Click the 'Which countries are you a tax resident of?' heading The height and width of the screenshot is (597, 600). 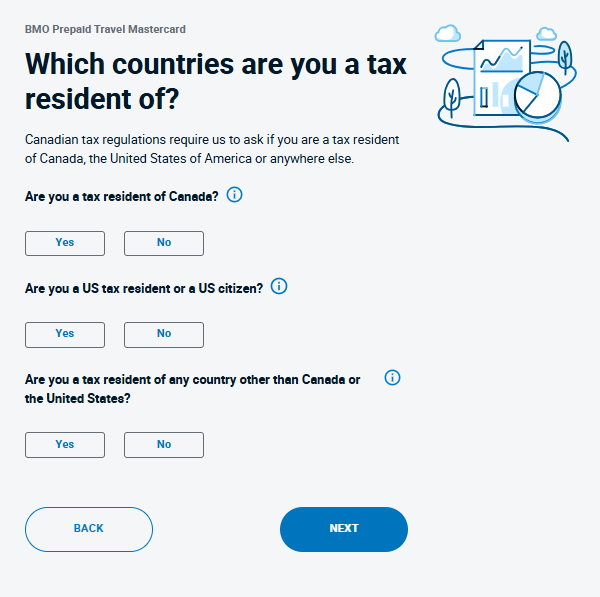tap(215, 82)
